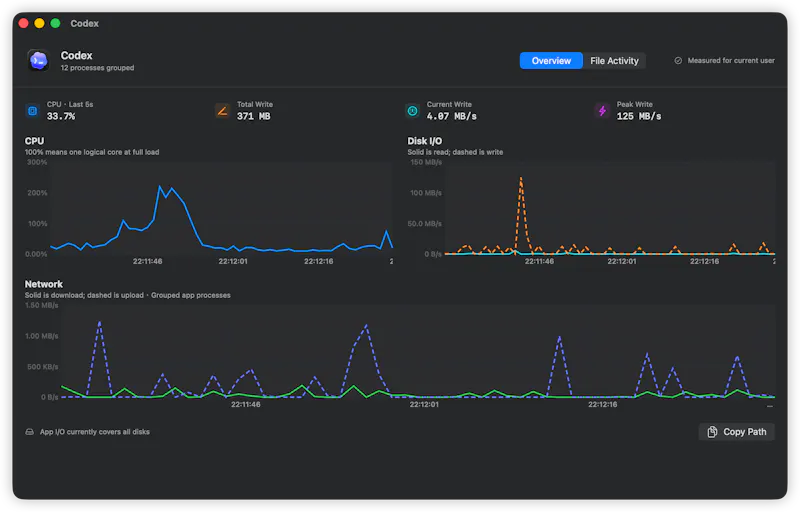Click the 22:11:46 marker on CPU chart
The height and width of the screenshot is (512, 800).
(147, 261)
